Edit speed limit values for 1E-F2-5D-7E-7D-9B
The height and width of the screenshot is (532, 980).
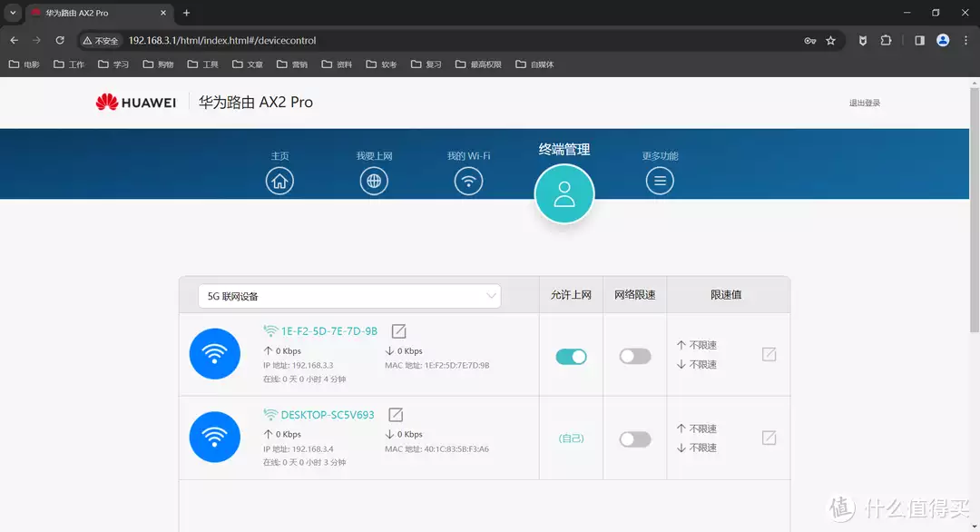[769, 354]
